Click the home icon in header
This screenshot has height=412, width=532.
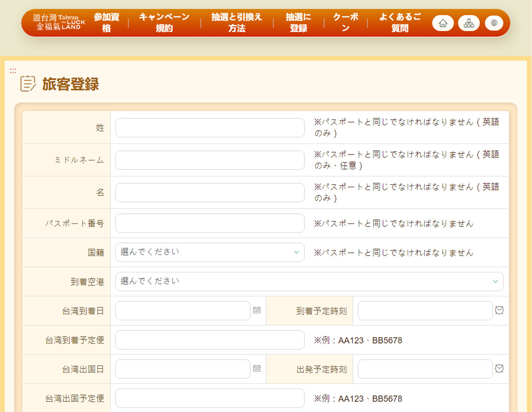(x=443, y=23)
